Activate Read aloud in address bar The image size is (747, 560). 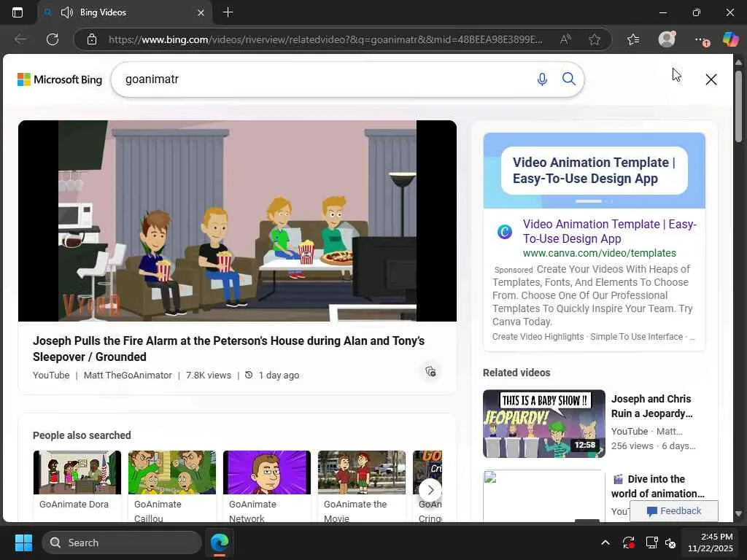[x=565, y=39]
